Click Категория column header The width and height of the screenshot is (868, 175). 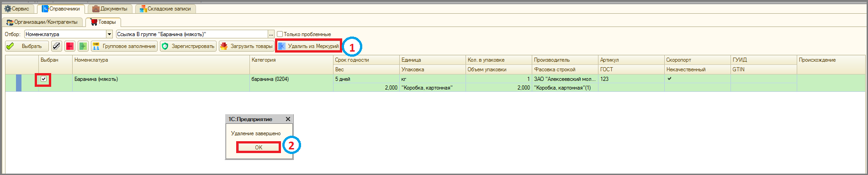pyautogui.click(x=291, y=64)
